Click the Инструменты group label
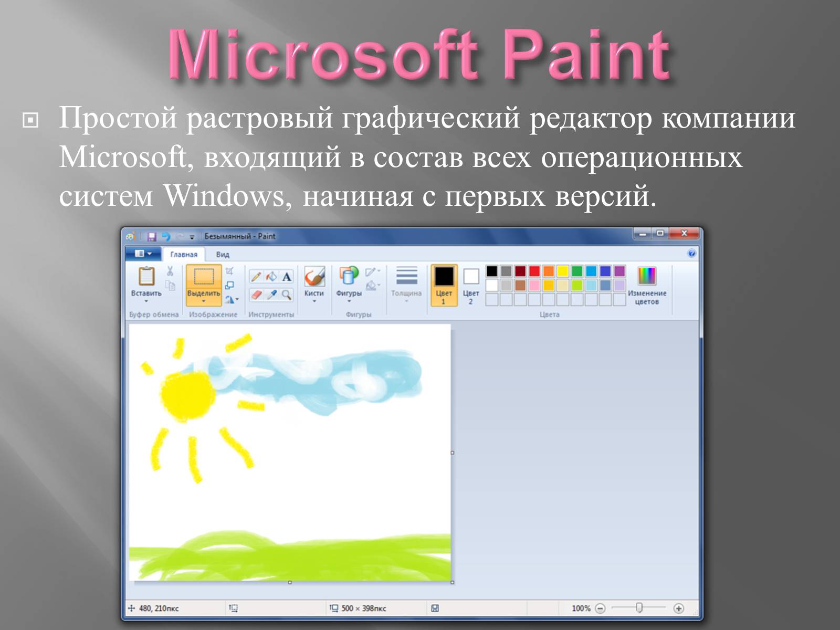 (271, 314)
